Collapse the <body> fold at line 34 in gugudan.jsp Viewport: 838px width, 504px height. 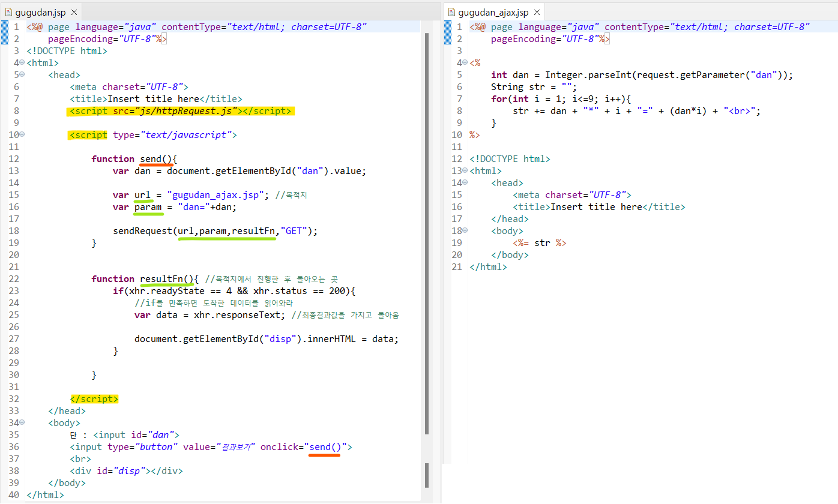(22, 422)
